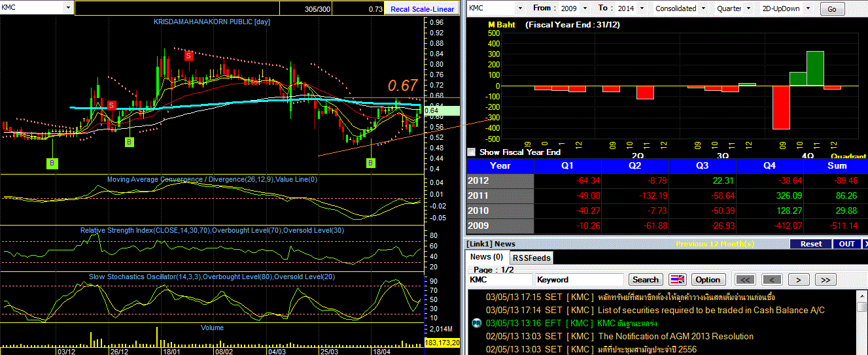This screenshot has height=355, width=868.
Task: Click the 326.09 cell for Q4 2011
Action: pyautogui.click(x=769, y=196)
